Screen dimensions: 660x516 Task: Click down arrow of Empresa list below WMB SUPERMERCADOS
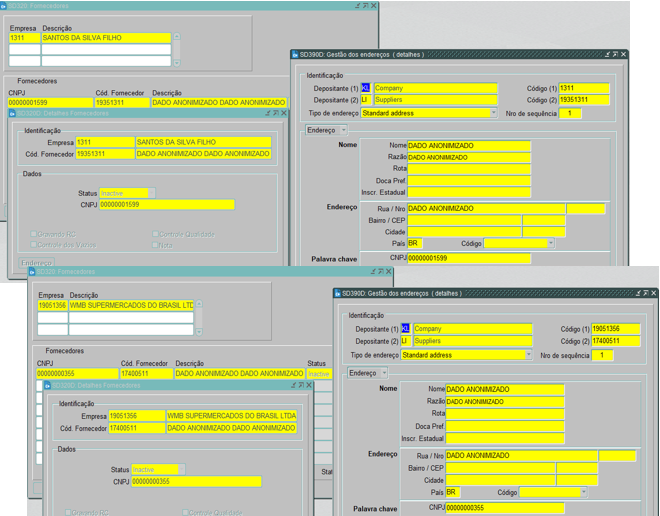tap(199, 332)
